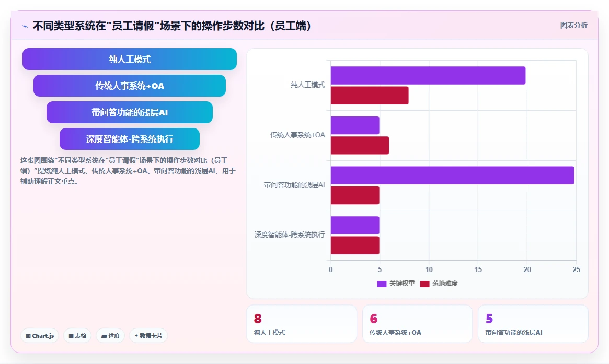Viewport: 609px width, 364px height.
Task: Click the Chart.js tag chip
Action: (40, 336)
